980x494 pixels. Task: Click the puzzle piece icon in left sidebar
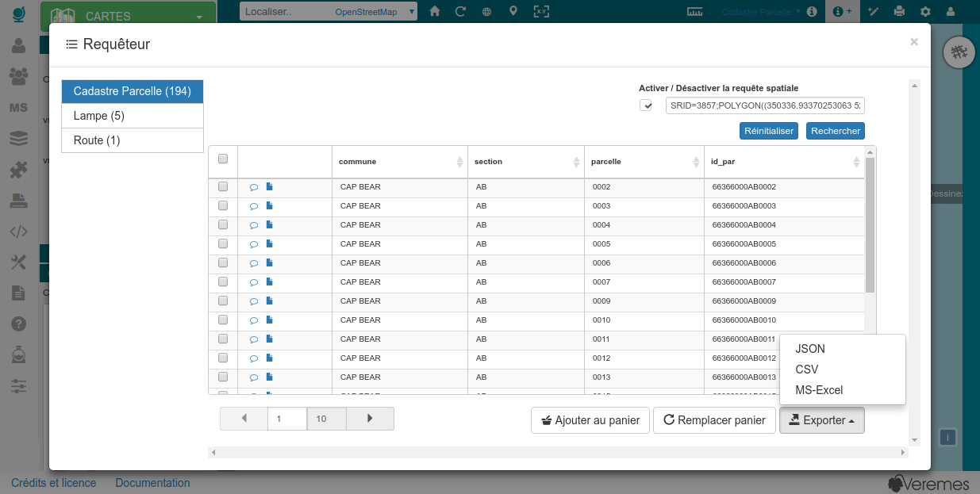(x=18, y=170)
